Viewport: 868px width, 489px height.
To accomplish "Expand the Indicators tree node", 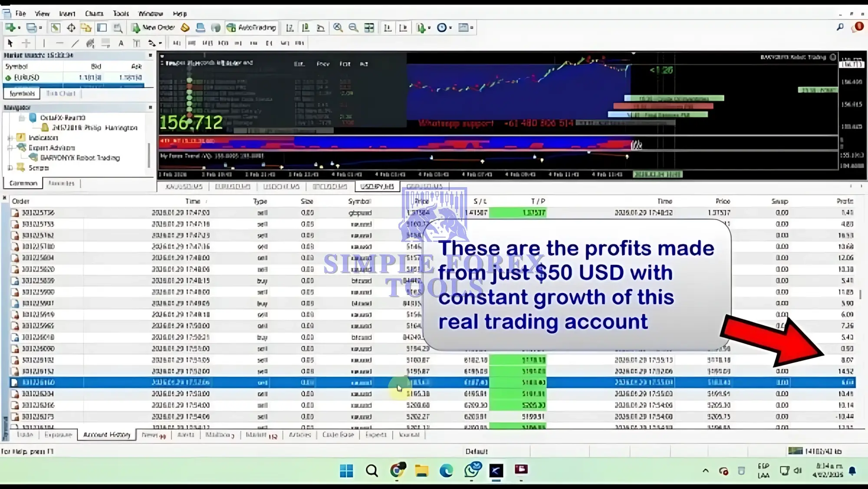I will point(10,138).
